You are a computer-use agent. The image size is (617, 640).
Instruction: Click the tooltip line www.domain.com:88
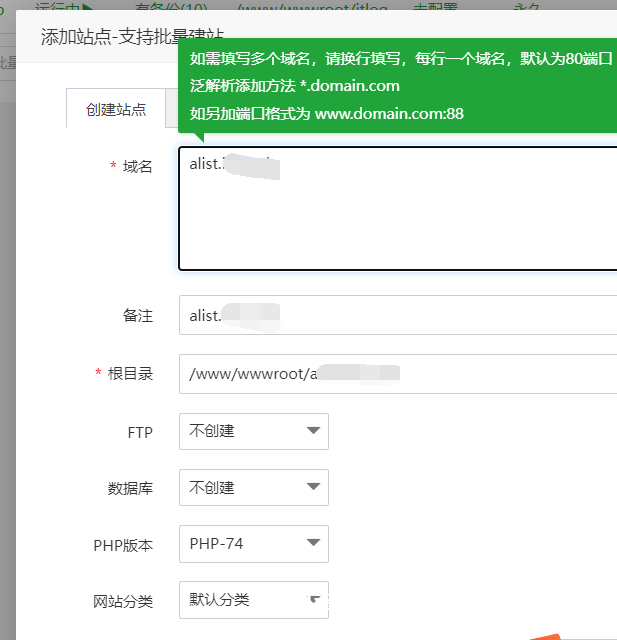(x=326, y=113)
